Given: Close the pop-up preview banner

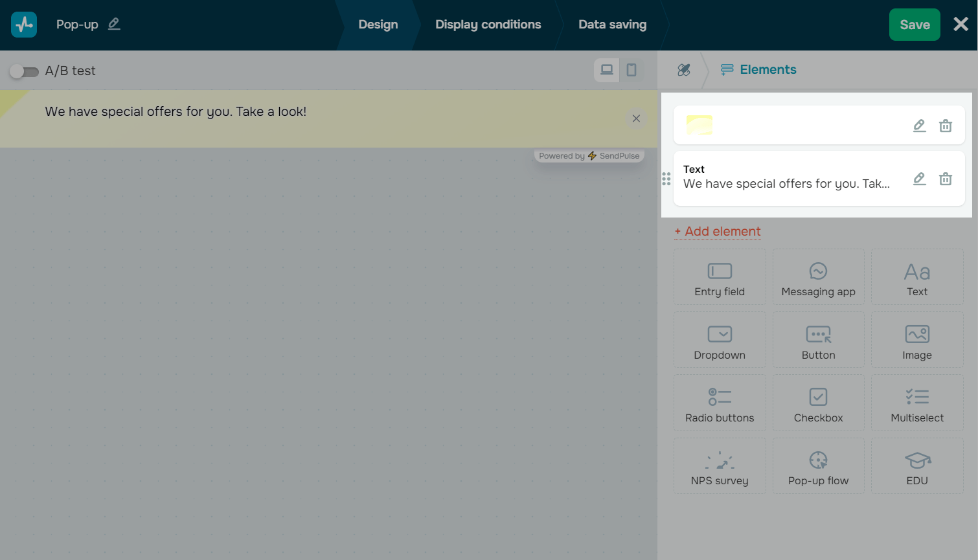Looking at the screenshot, I should coord(636,118).
